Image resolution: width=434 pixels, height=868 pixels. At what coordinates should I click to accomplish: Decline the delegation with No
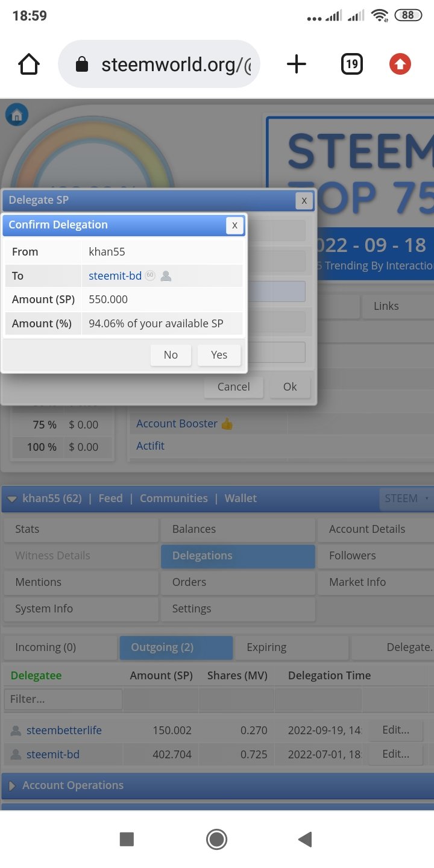(171, 355)
